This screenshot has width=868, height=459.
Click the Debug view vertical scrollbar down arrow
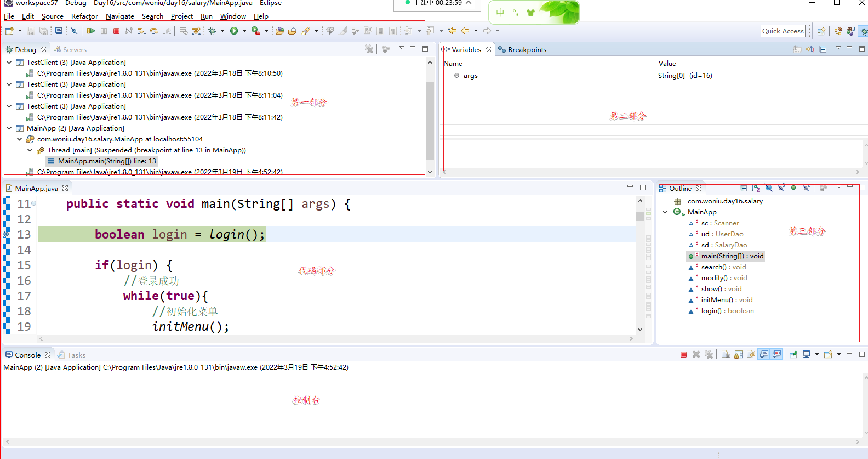tap(430, 172)
